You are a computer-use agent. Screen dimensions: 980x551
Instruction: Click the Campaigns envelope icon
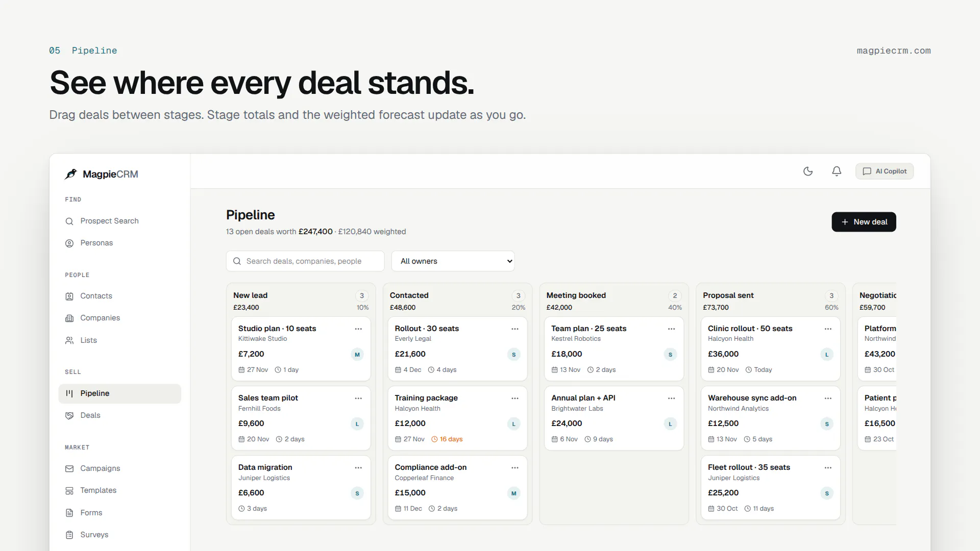coord(69,468)
